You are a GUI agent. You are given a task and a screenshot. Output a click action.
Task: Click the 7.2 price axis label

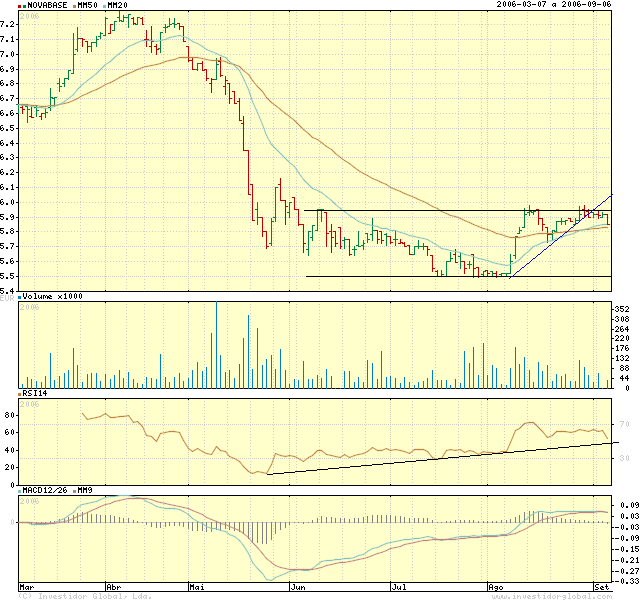click(7, 24)
